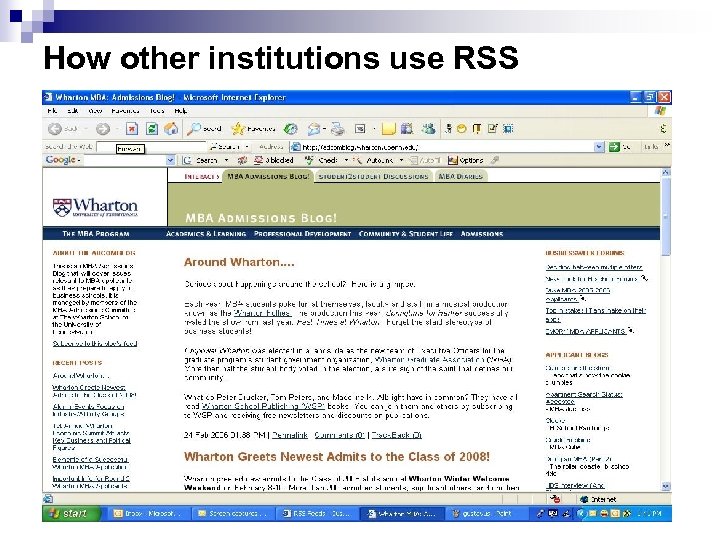Click the Edit page toolbar icon
The image size is (720, 540).
pyautogui.click(x=360, y=129)
